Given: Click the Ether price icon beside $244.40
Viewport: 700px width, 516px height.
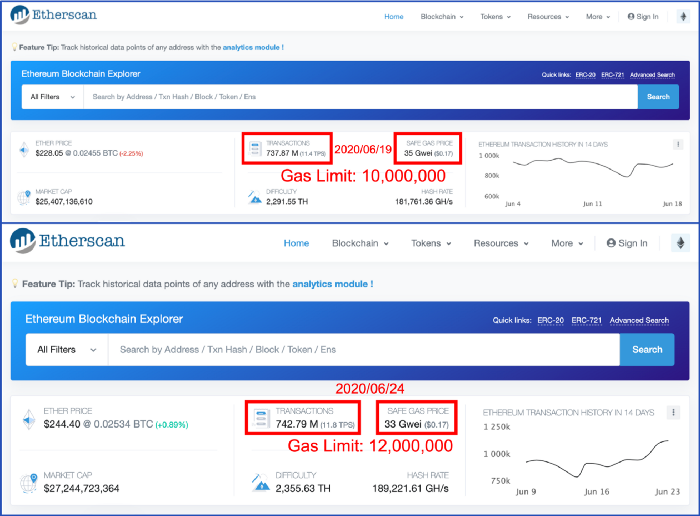Looking at the screenshot, I should click(x=27, y=421).
